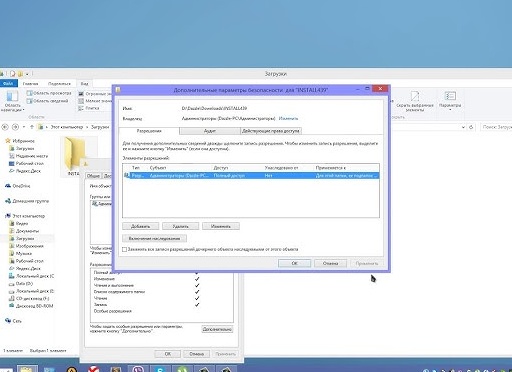Switch to the Главная ribbon tab
The height and width of the screenshot is (372, 512).
pos(31,84)
